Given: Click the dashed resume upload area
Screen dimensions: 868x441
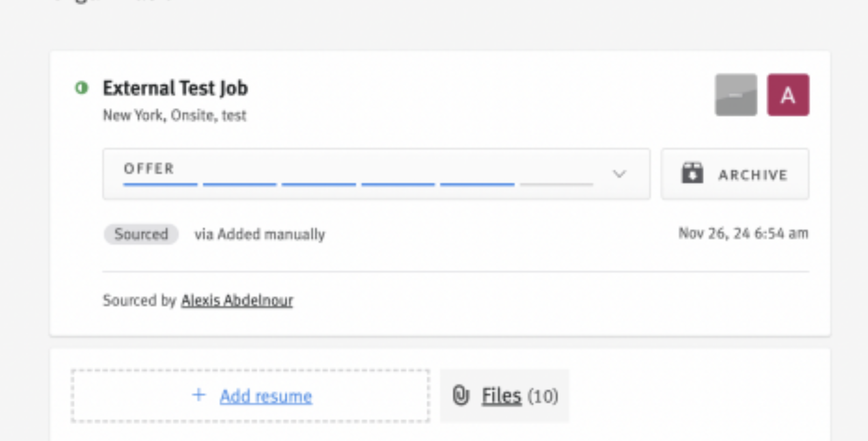Looking at the screenshot, I should [x=251, y=396].
